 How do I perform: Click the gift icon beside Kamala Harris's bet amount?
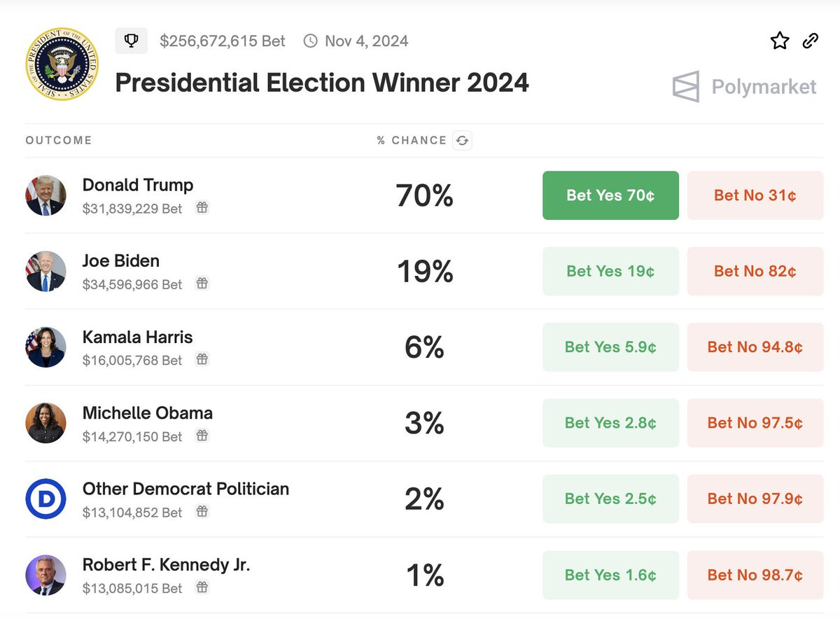202,359
